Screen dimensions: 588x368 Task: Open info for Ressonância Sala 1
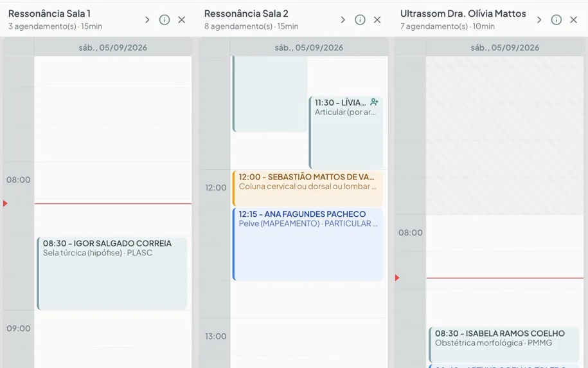pyautogui.click(x=165, y=20)
